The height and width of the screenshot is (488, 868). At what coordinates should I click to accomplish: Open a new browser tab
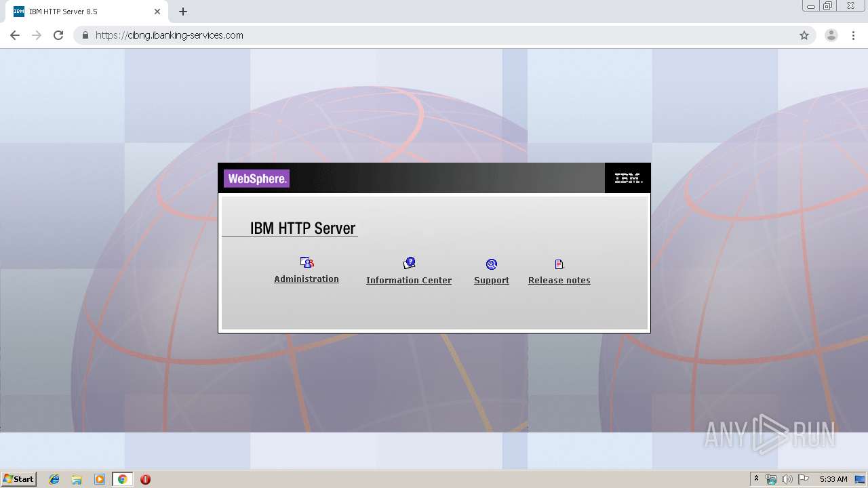tap(183, 12)
